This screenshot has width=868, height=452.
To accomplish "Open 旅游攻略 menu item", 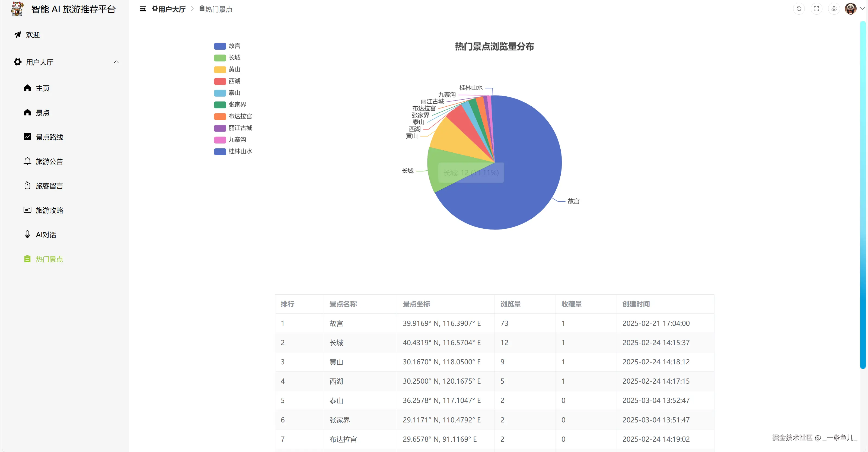I will pyautogui.click(x=49, y=210).
